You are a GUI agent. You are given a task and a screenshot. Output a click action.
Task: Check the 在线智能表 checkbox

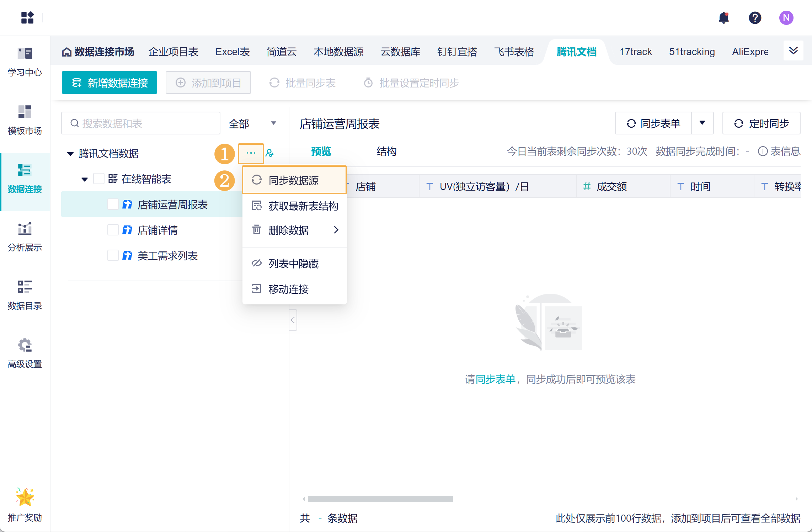pyautogui.click(x=98, y=179)
